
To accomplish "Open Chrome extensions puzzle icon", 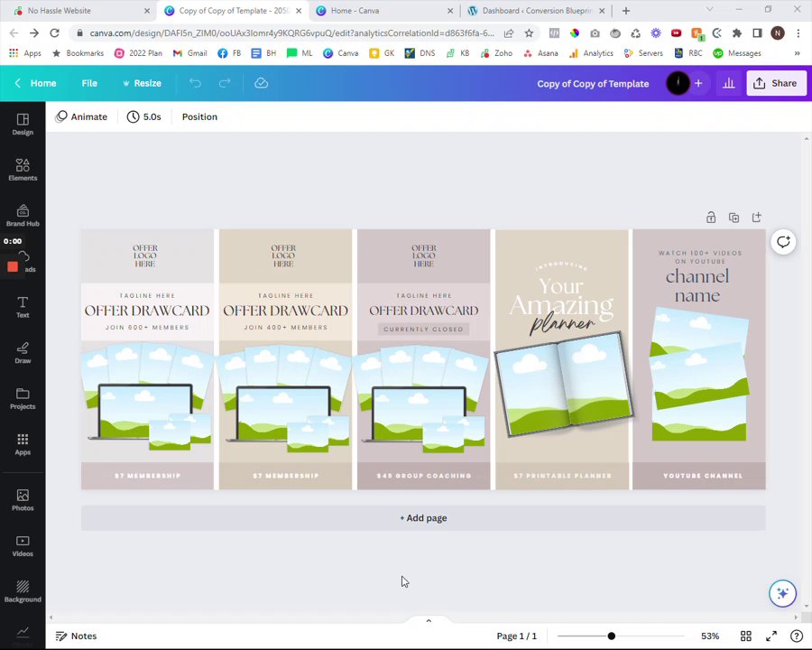I will tap(736, 33).
